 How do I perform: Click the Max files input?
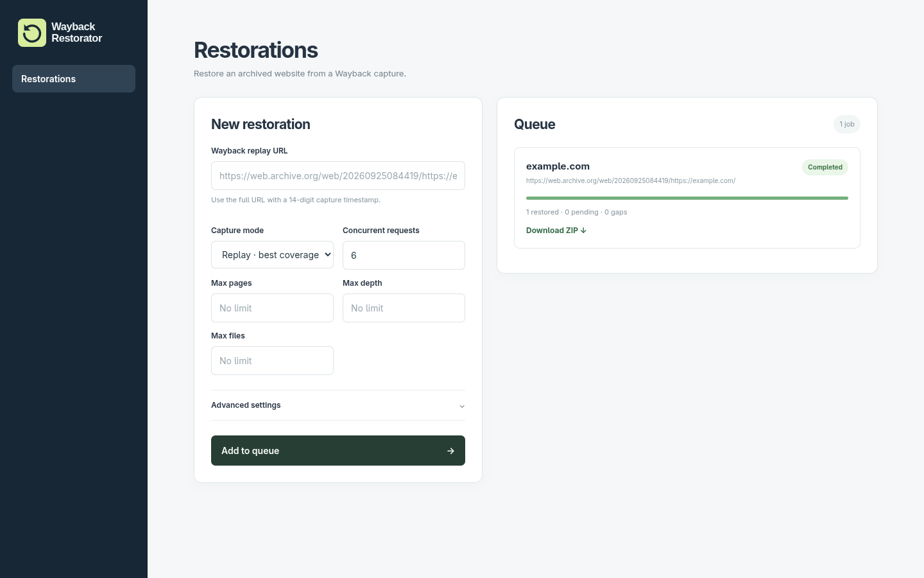point(272,360)
